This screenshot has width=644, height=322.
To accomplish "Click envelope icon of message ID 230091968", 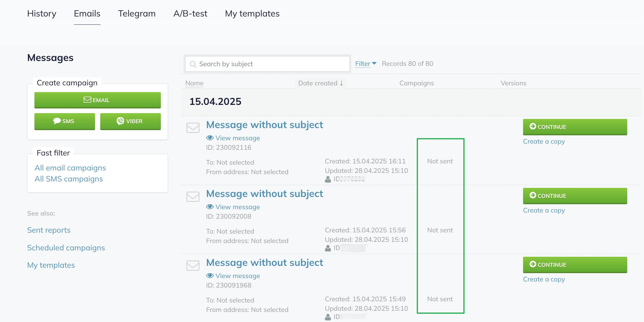I will click(193, 265).
